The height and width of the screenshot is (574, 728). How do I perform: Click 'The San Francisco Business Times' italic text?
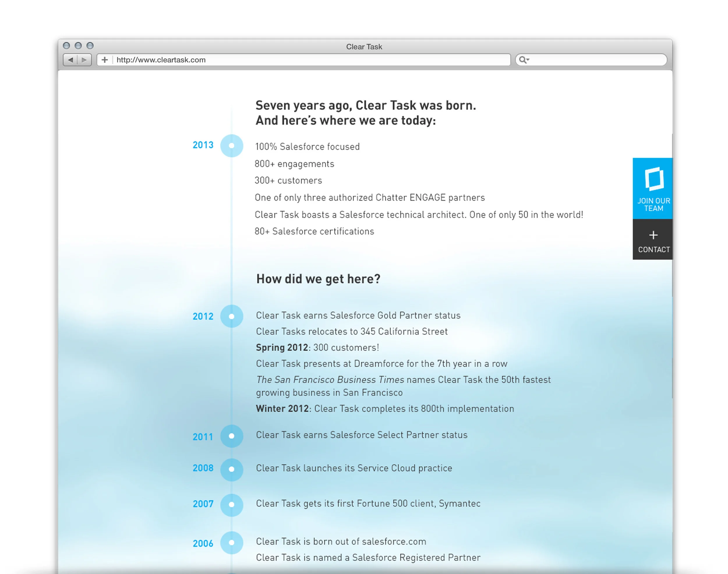(330, 380)
